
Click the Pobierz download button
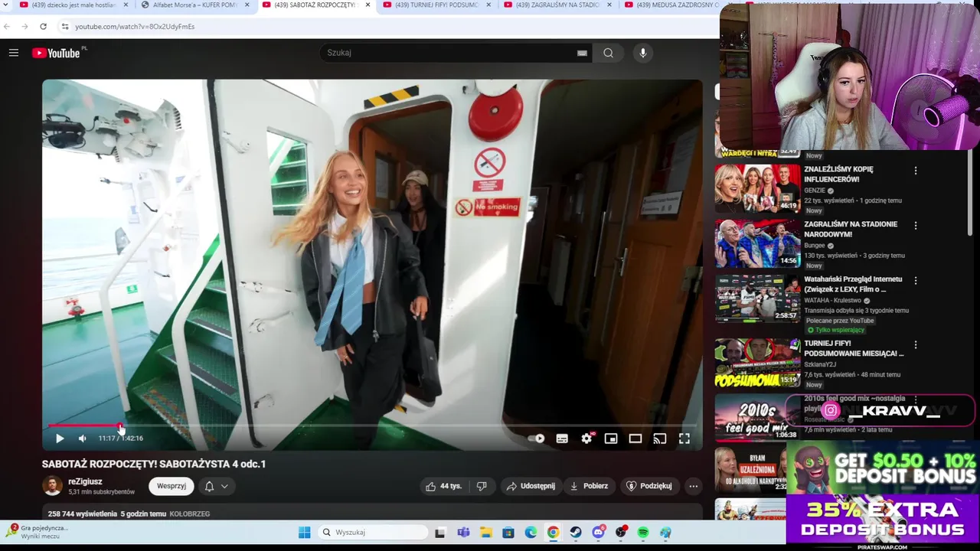589,486
